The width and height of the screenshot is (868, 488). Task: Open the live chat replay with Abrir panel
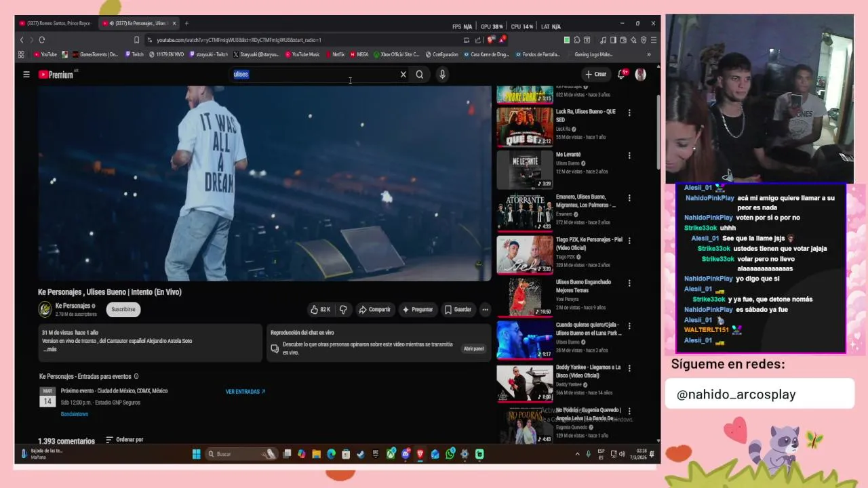[x=473, y=349]
